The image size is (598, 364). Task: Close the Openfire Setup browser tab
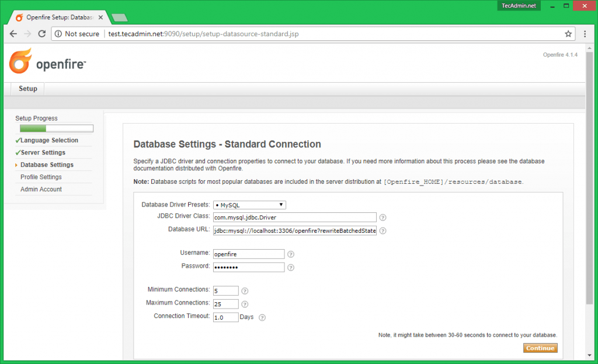(x=100, y=17)
